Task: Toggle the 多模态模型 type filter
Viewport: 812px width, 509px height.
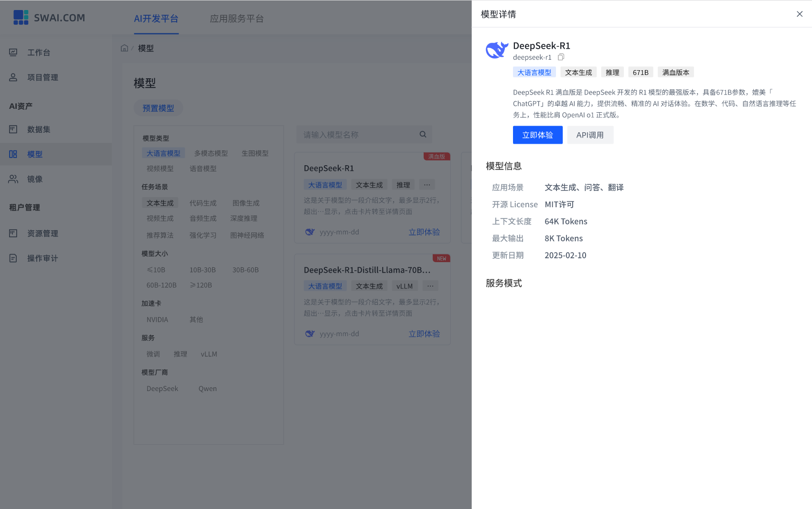Action: [x=211, y=153]
